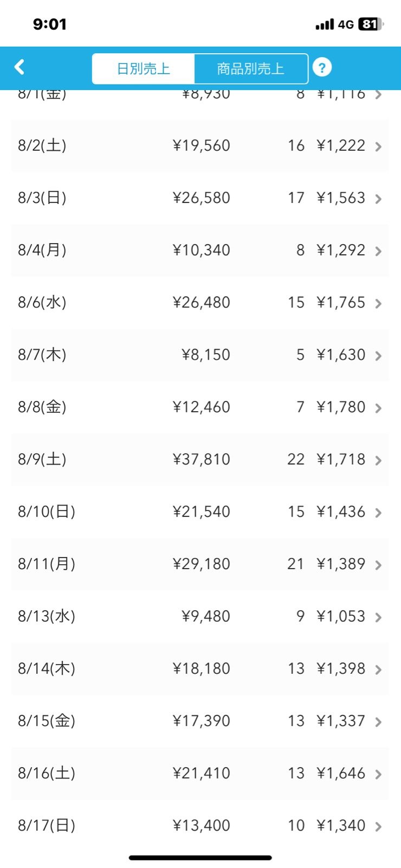The height and width of the screenshot is (868, 401).
Task: Open the 8/4(月) sales row
Action: point(200,250)
